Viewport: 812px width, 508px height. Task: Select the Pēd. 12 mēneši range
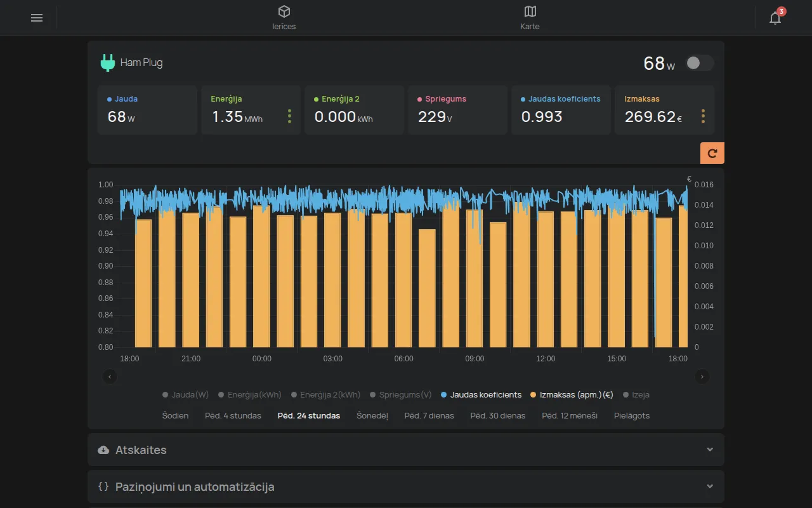coord(570,416)
